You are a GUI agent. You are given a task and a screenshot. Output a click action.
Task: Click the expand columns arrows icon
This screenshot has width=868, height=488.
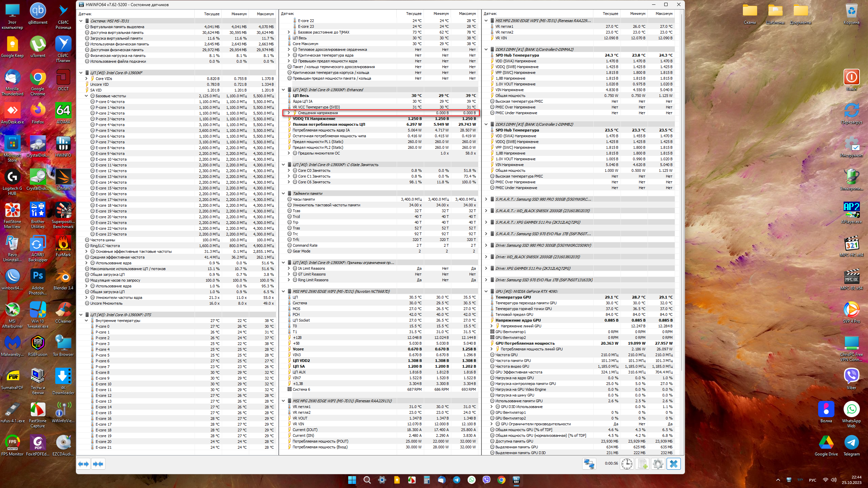[x=83, y=464]
